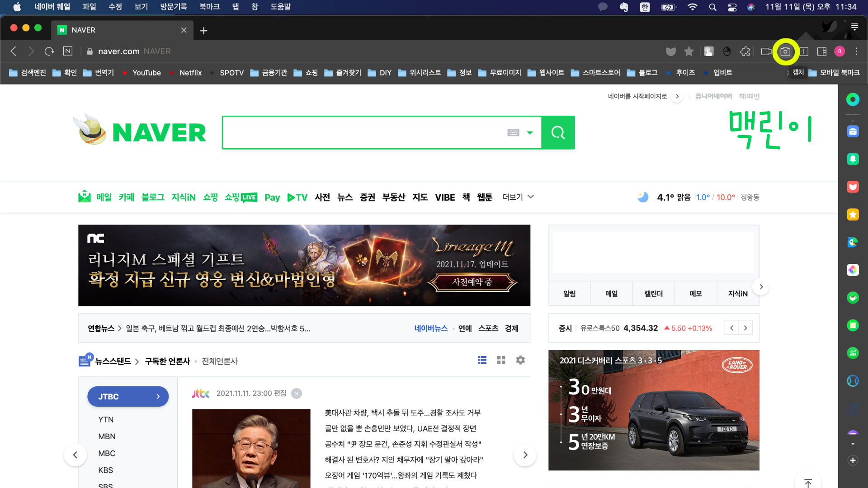This screenshot has height=488, width=868.
Task: Add a sidebar app with plus icon
Action: coord(853,460)
